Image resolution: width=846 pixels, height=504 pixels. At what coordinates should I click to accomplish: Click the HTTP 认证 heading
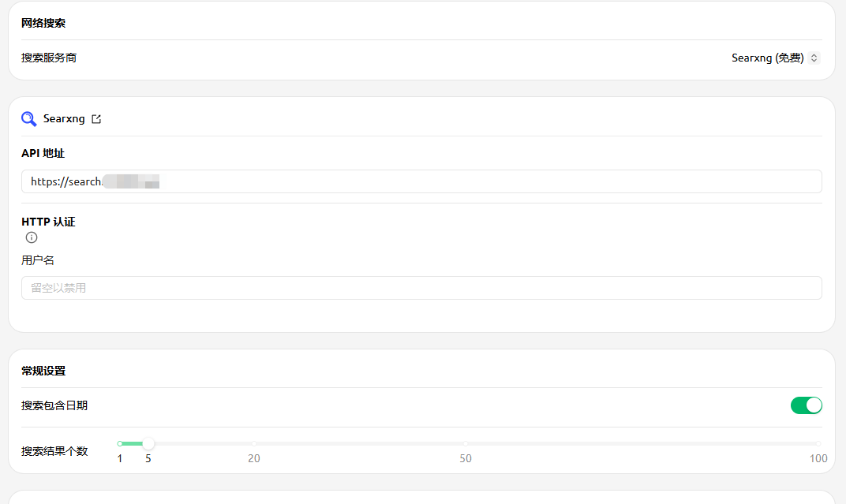click(48, 222)
